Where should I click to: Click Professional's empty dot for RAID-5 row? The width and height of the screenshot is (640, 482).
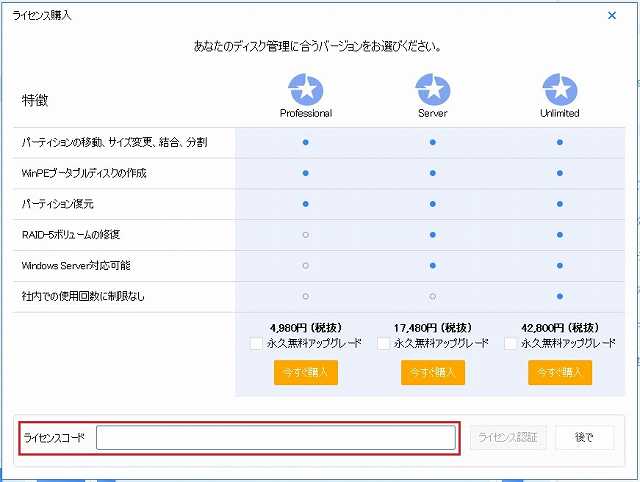(x=306, y=235)
